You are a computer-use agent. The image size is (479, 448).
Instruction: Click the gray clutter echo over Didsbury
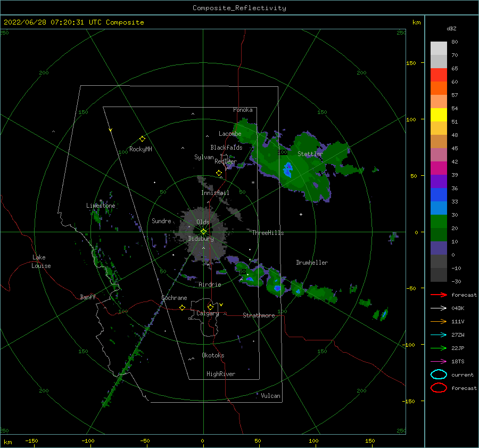pyautogui.click(x=203, y=234)
